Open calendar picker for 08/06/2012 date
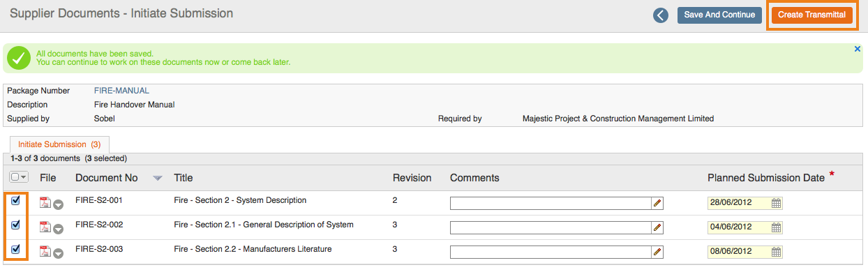The image size is (868, 272). [776, 251]
